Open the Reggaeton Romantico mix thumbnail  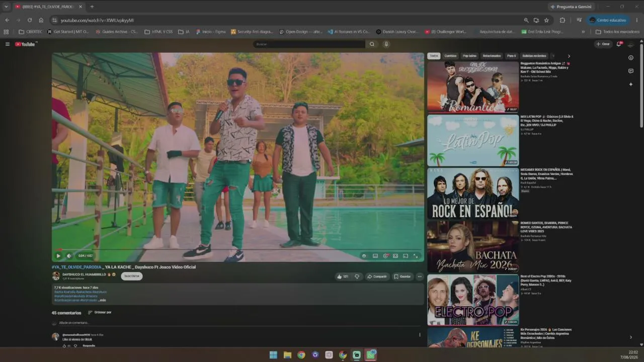[473, 87]
